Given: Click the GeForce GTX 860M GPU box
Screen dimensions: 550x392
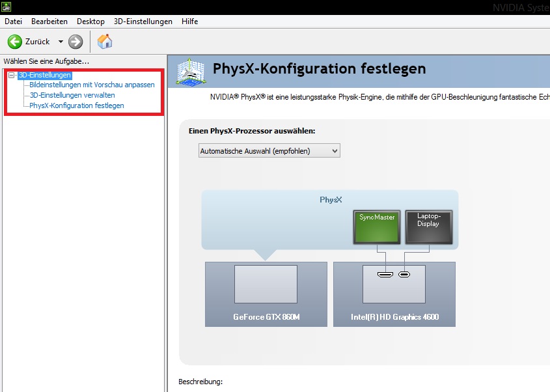Looking at the screenshot, I should (266, 294).
